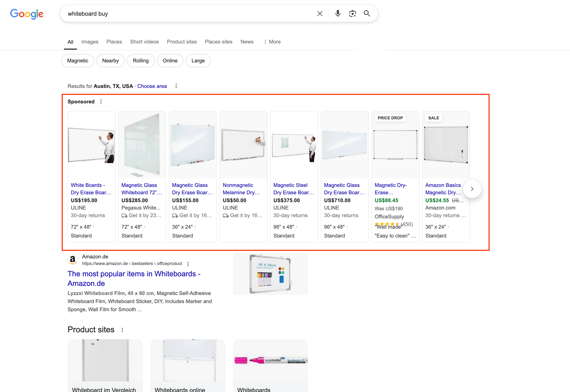Viewport: 570px width, 392px height.
Task: Open three-dot menu next to Product sites
Action: 122,330
